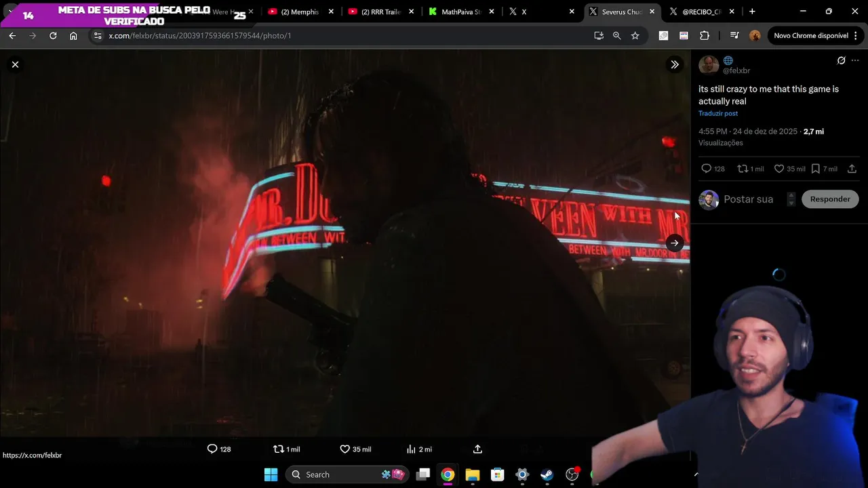This screenshot has height=488, width=868.
Task: Open Chrome extensions puzzle menu
Action: click(705, 35)
